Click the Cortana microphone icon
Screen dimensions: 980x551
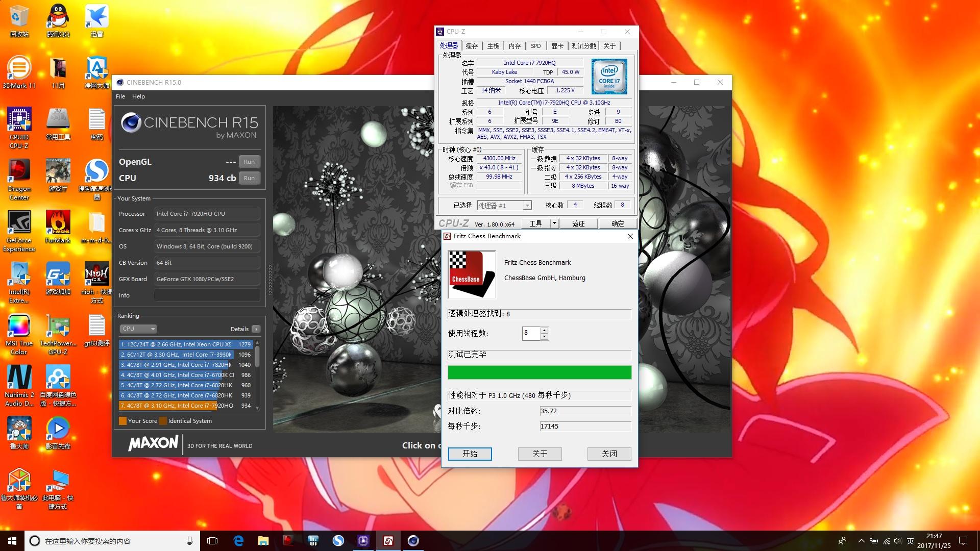[x=189, y=541]
